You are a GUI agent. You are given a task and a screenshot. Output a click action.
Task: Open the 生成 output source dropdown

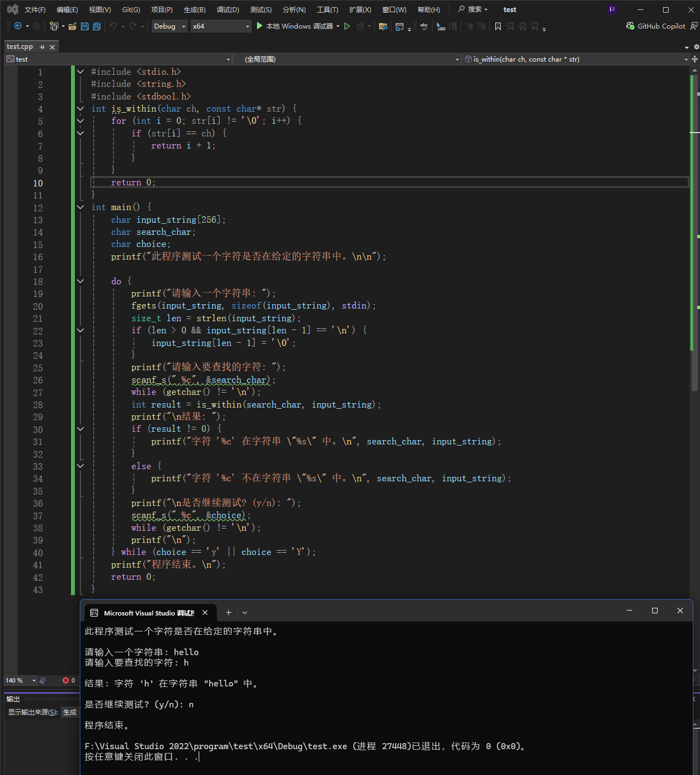(x=70, y=712)
